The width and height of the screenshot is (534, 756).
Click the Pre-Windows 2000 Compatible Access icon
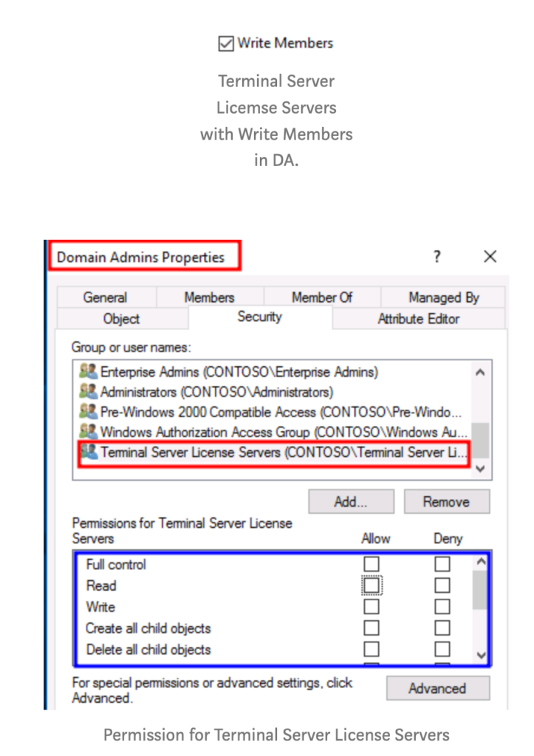click(89, 411)
